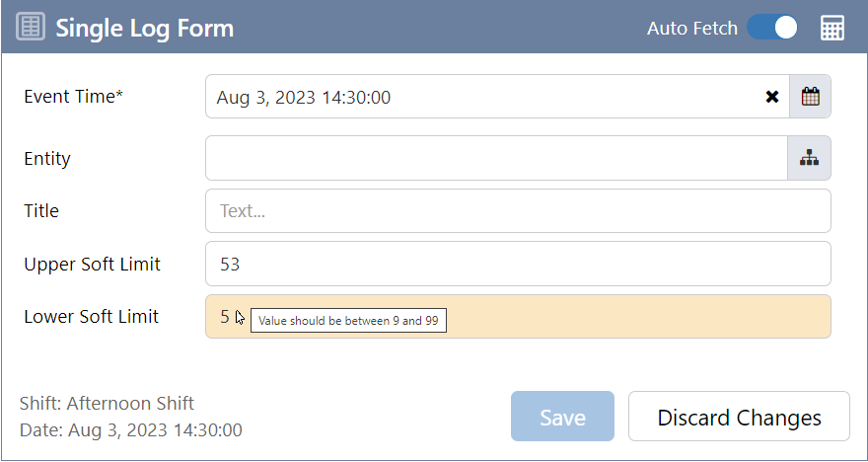The image size is (868, 462).
Task: Select the Upper Soft Limit field
Action: point(518,265)
